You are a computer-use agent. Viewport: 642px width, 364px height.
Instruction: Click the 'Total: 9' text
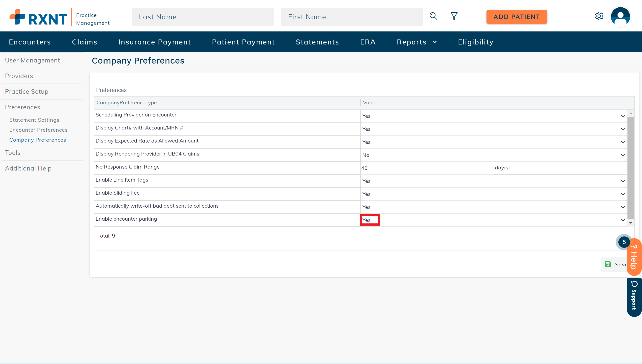click(106, 236)
